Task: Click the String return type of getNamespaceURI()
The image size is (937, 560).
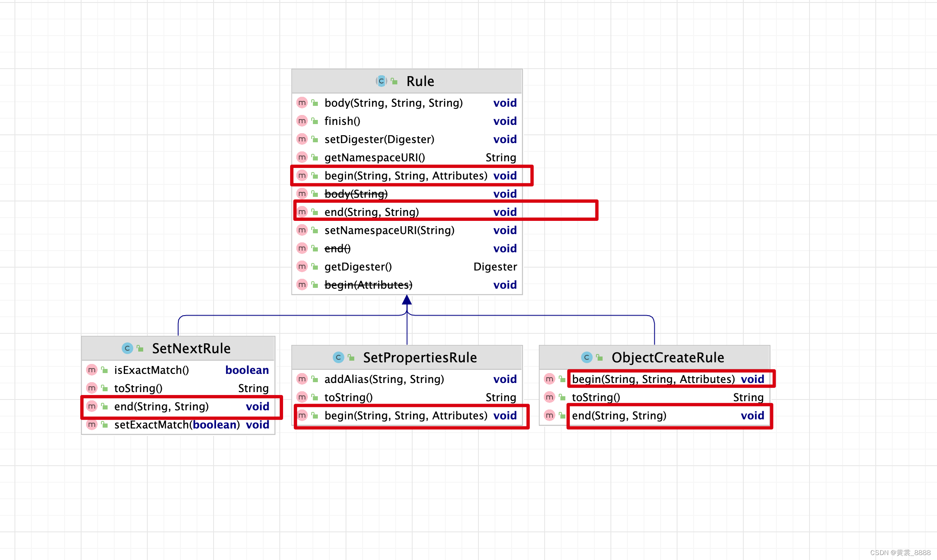Action: [501, 157]
